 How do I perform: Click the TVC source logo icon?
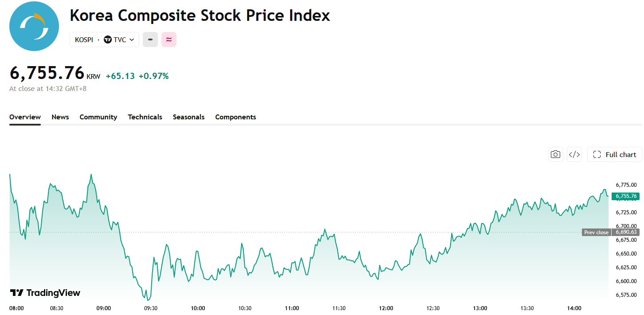(108, 39)
